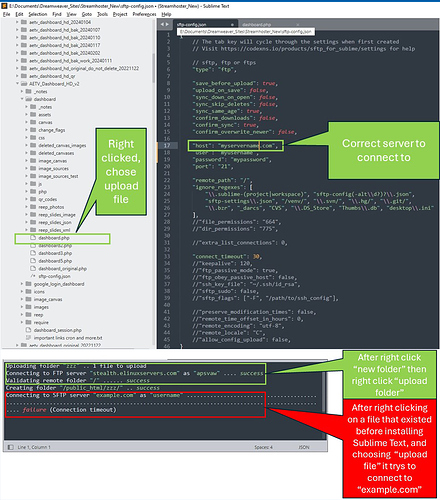Click line number 33 in the gutter

[167, 256]
